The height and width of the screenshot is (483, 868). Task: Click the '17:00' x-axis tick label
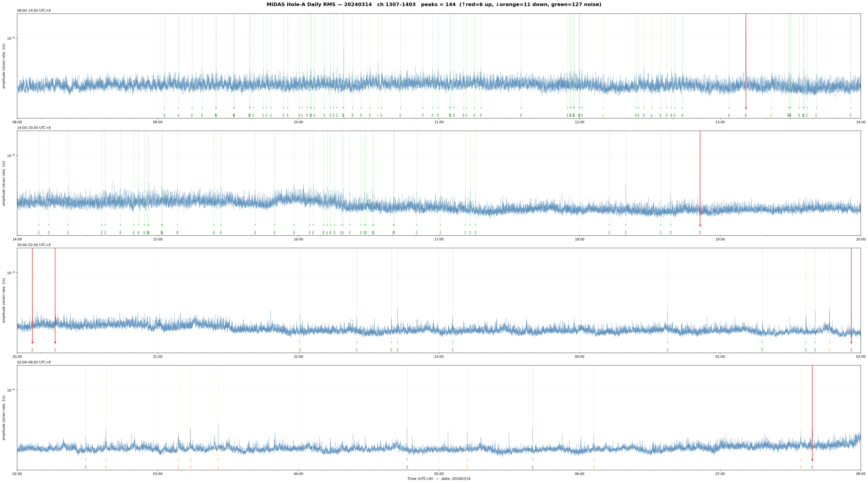[x=439, y=239]
